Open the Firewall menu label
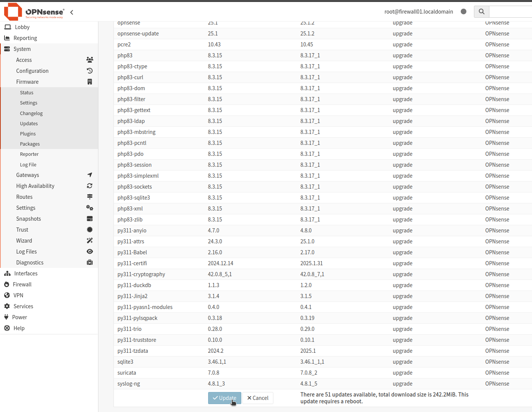 (22, 284)
